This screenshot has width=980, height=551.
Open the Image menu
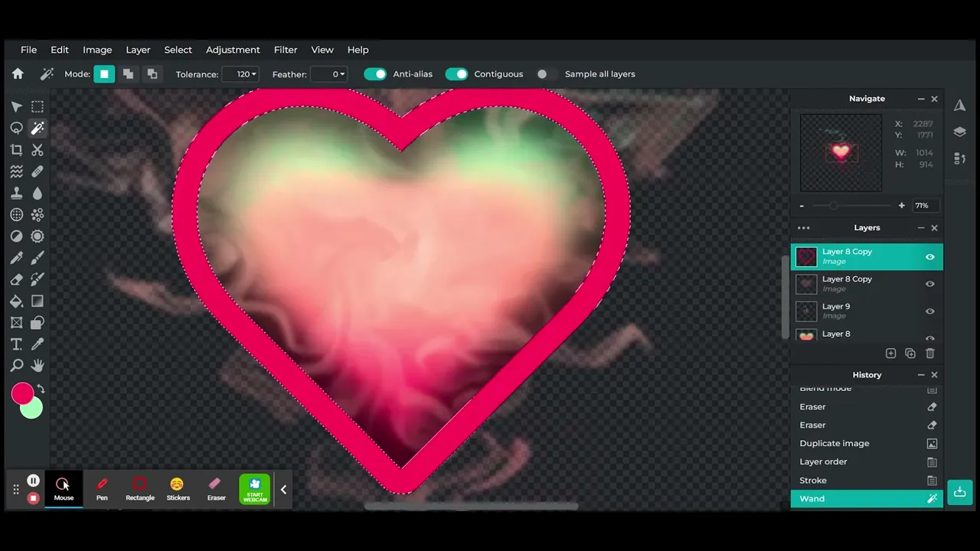(97, 50)
